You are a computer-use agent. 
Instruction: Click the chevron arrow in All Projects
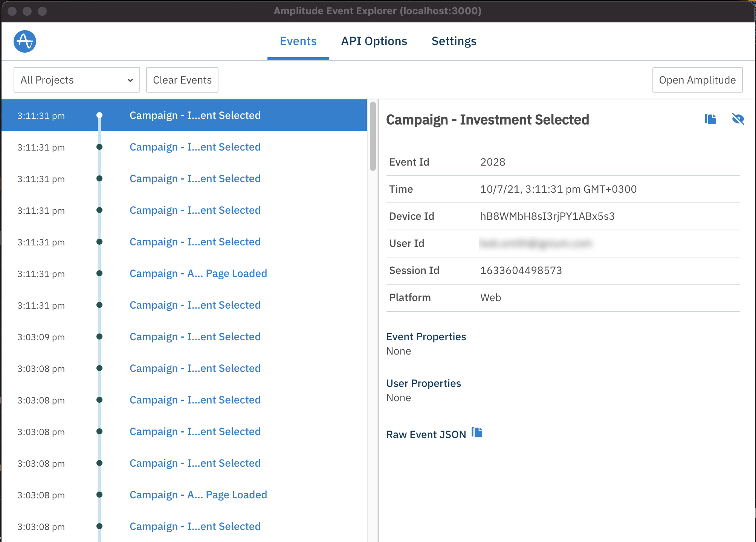(x=130, y=80)
